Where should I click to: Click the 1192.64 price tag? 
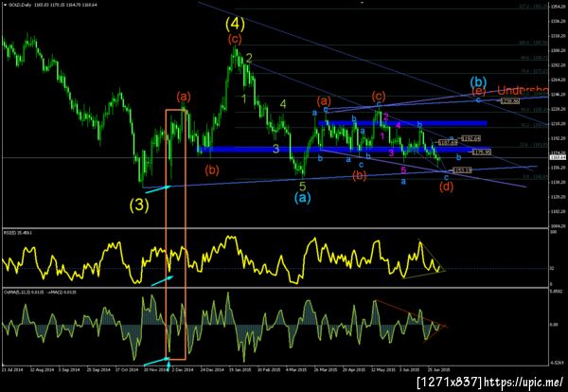[470, 138]
